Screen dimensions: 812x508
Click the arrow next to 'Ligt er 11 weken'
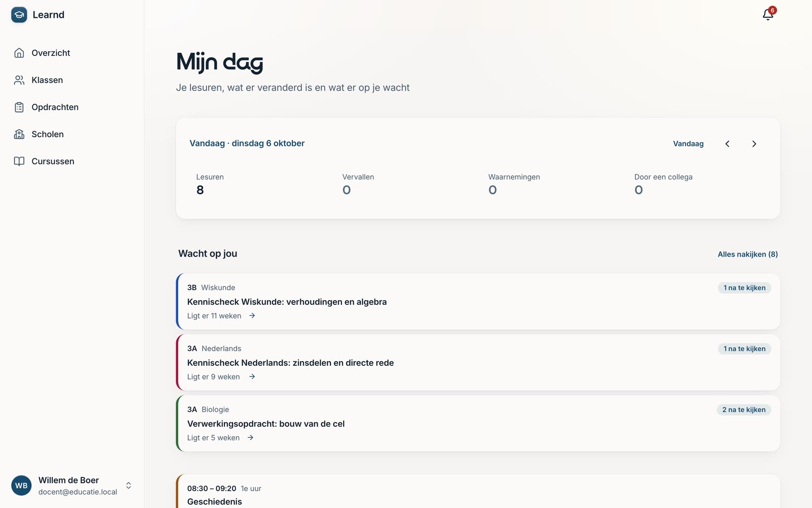[252, 316]
